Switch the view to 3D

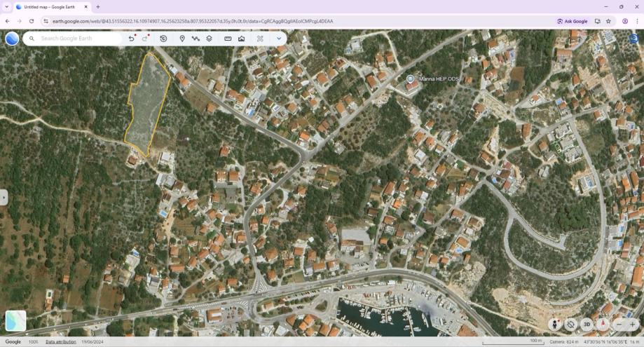[x=587, y=325]
